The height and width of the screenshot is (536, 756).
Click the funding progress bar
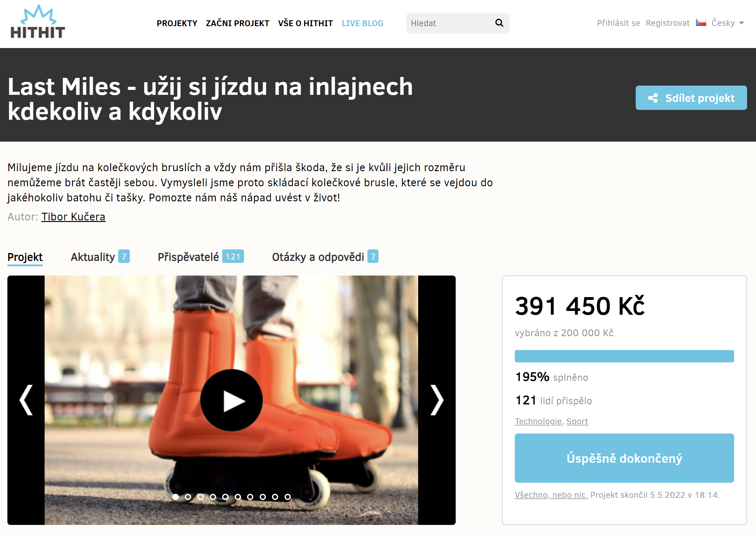tap(624, 356)
